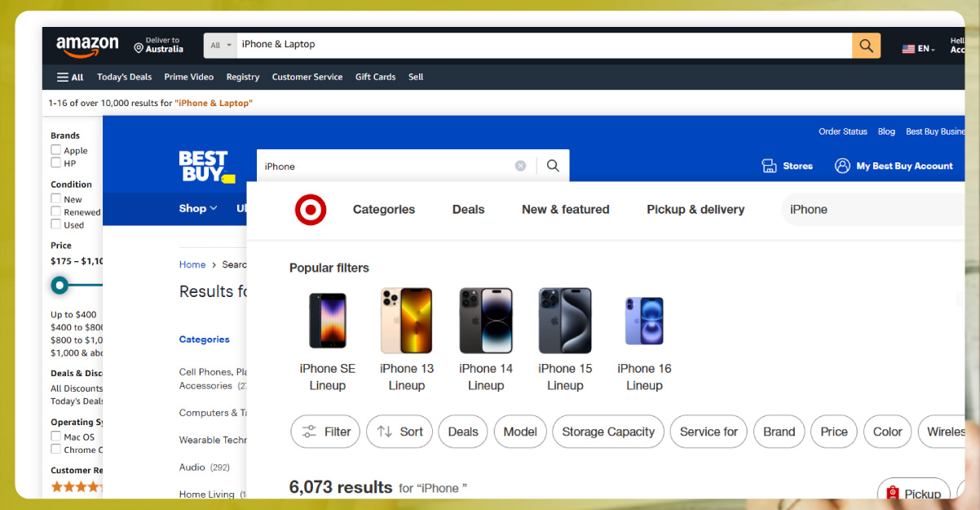Expand the Best Buy Shop dropdown
This screenshot has width=980, height=510.
click(196, 208)
